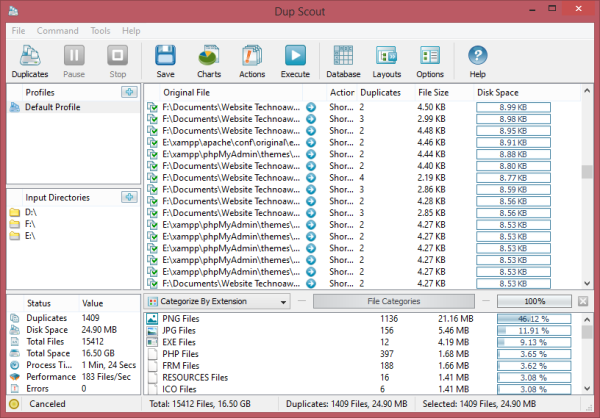The image size is (600, 418).
Task: Click the Stop toolbar icon
Action: 117,56
